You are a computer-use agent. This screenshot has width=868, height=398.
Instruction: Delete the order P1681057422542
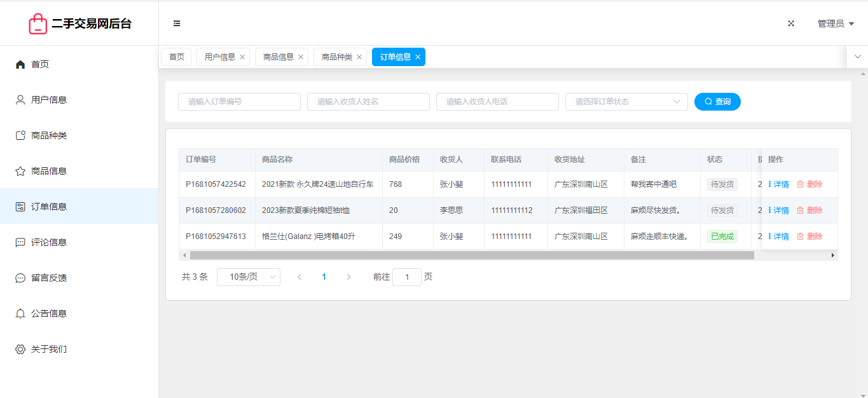[809, 184]
